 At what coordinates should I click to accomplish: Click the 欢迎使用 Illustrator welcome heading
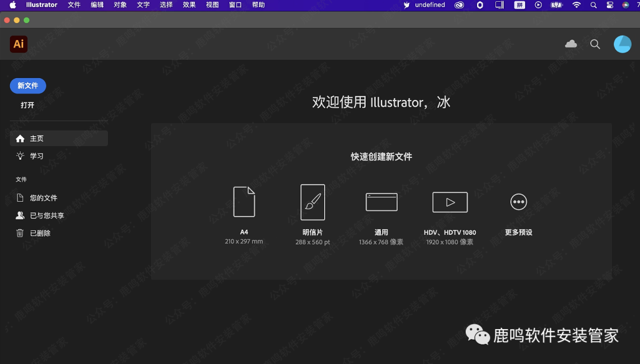pyautogui.click(x=381, y=102)
